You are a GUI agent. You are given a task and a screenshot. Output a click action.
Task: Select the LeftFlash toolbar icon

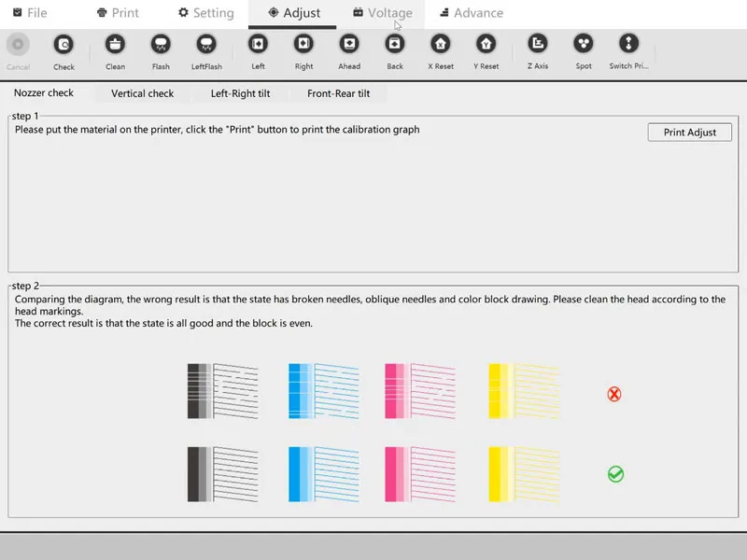coord(206,44)
